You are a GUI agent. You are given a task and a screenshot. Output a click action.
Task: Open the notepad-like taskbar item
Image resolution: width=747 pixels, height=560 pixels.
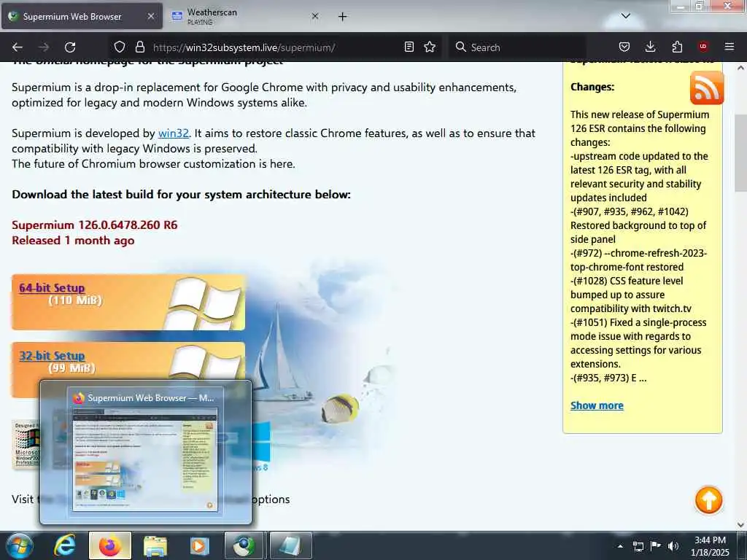(x=290, y=545)
